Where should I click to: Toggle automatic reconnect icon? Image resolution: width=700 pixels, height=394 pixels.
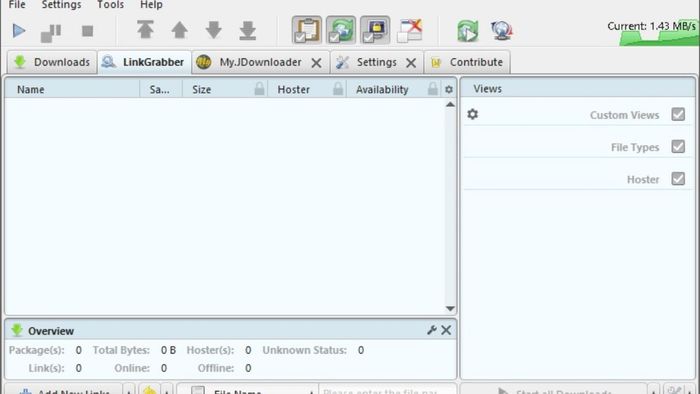tap(341, 30)
